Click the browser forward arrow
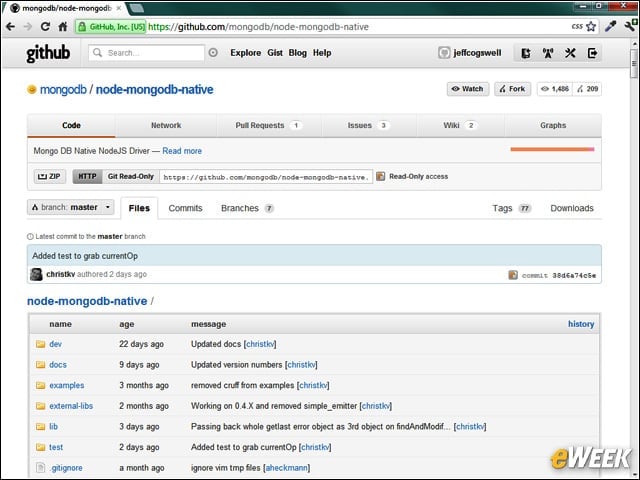This screenshot has width=640, height=480. click(x=28, y=27)
